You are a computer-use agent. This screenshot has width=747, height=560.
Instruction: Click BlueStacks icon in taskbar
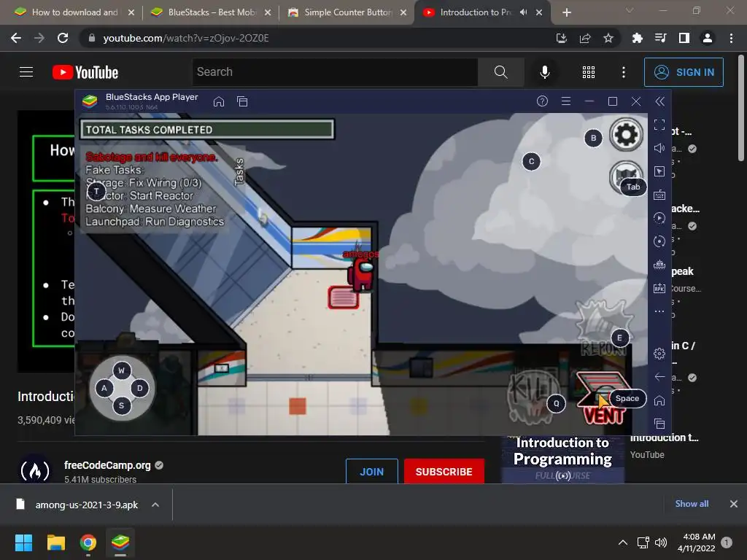point(120,542)
